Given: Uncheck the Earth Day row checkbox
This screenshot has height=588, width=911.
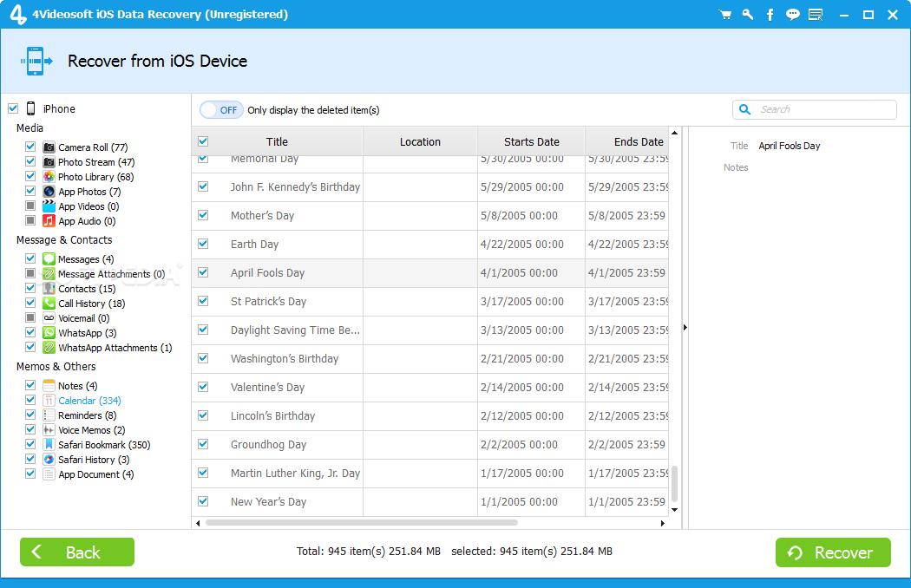Looking at the screenshot, I should [203, 244].
